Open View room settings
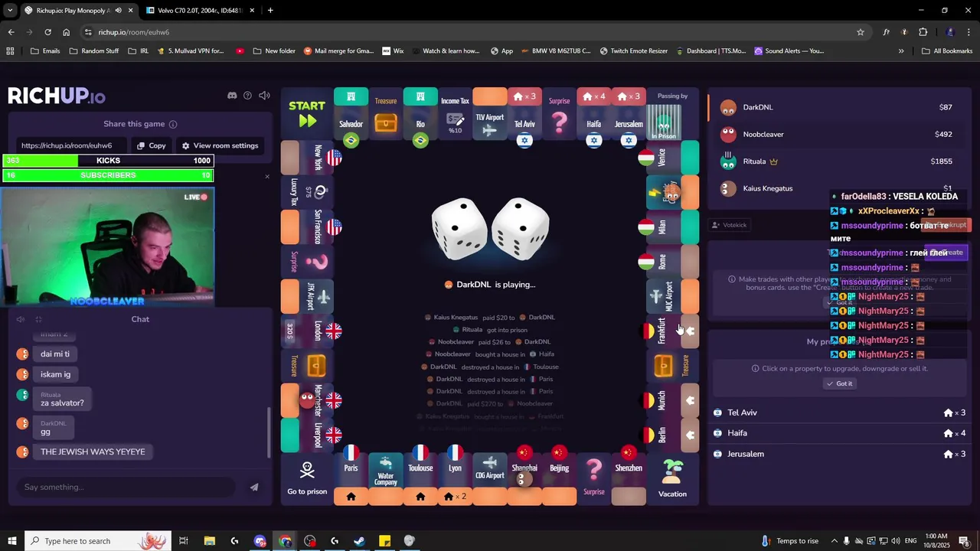The image size is (980, 551). pyautogui.click(x=220, y=145)
